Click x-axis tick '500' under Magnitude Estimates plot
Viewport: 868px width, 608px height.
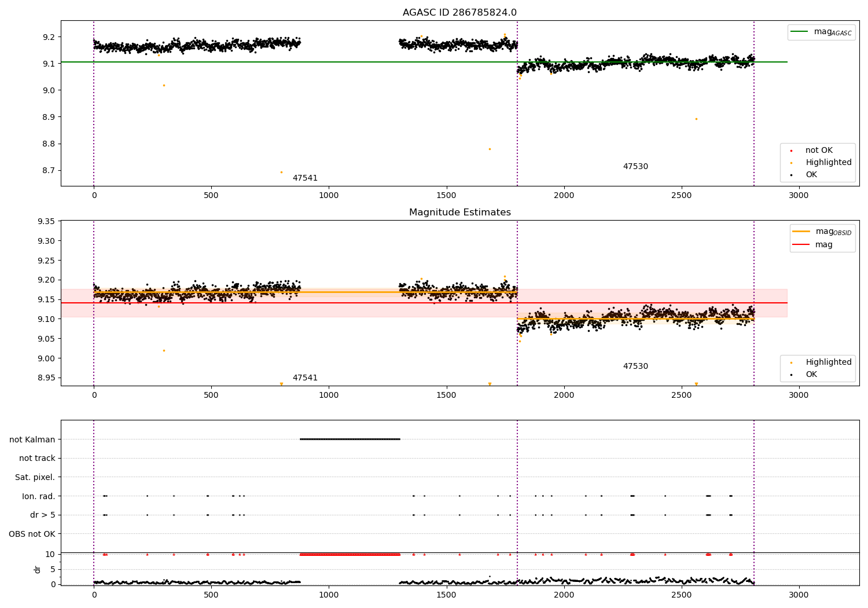(x=211, y=395)
